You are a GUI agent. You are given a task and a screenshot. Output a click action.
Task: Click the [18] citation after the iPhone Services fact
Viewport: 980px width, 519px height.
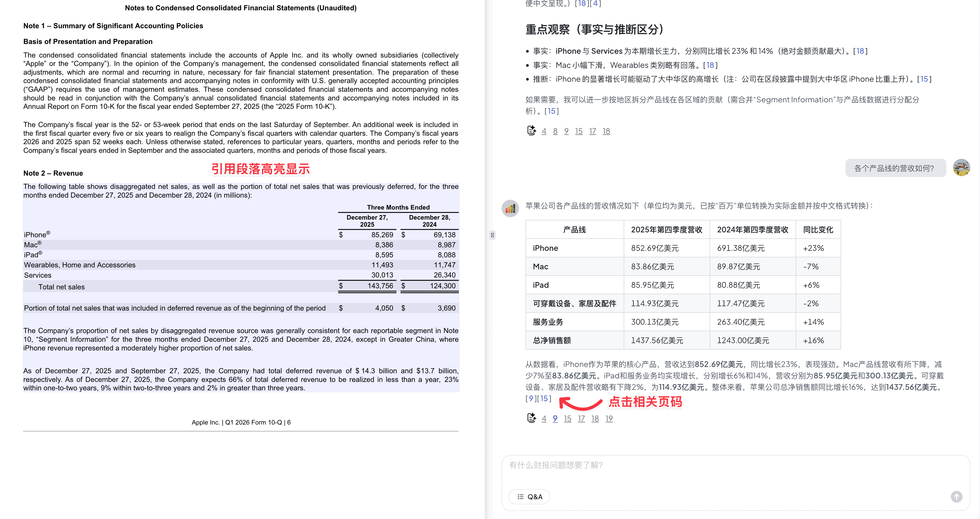coord(860,51)
